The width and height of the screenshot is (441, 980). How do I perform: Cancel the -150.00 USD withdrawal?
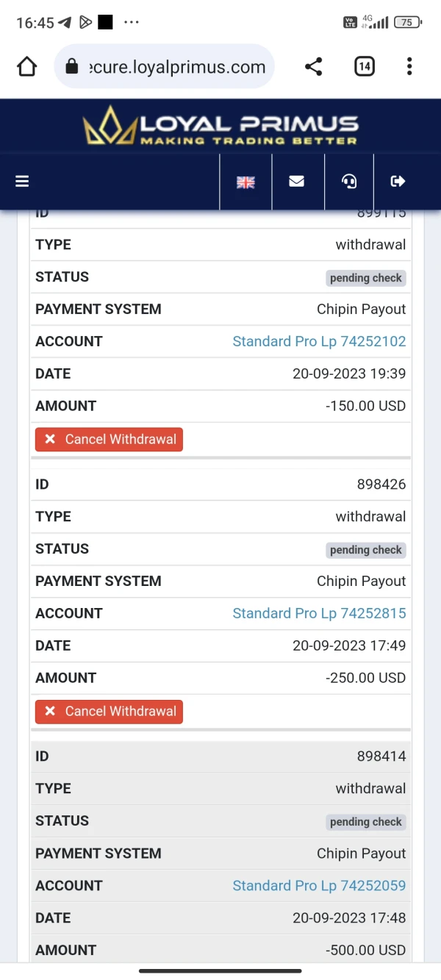[109, 439]
